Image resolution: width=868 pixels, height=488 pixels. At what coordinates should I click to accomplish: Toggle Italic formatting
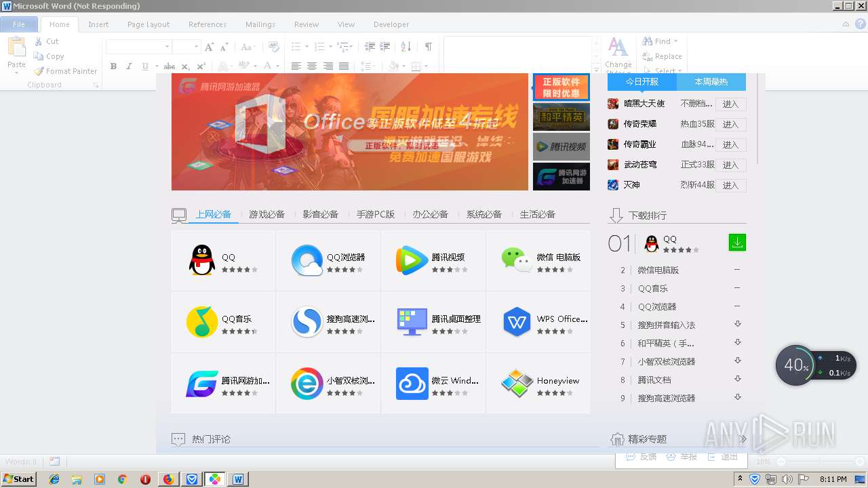[x=129, y=66]
